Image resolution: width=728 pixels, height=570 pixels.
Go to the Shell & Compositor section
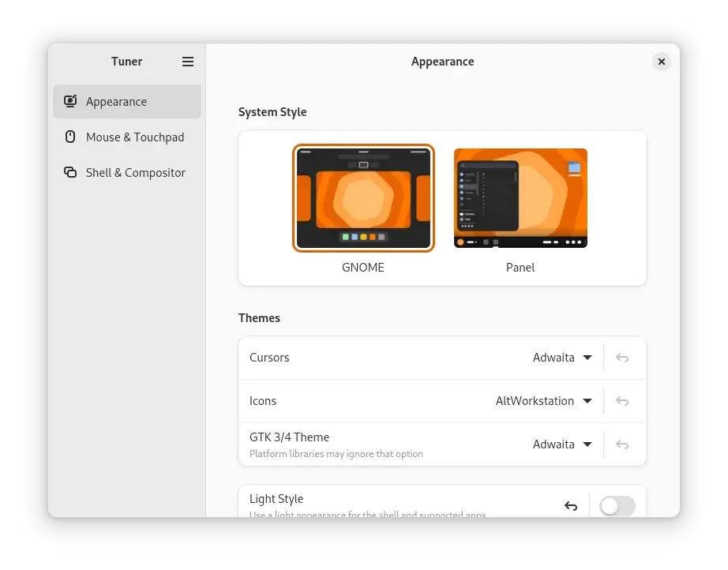[x=135, y=172]
